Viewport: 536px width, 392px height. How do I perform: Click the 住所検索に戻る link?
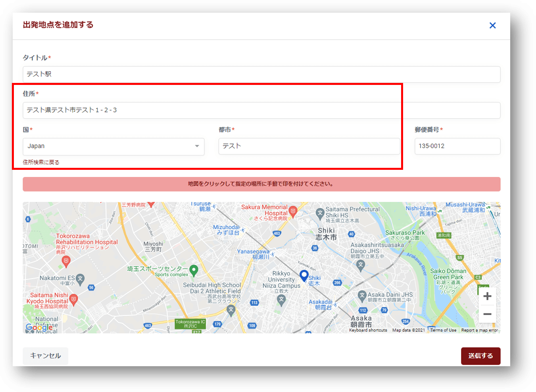[41, 162]
